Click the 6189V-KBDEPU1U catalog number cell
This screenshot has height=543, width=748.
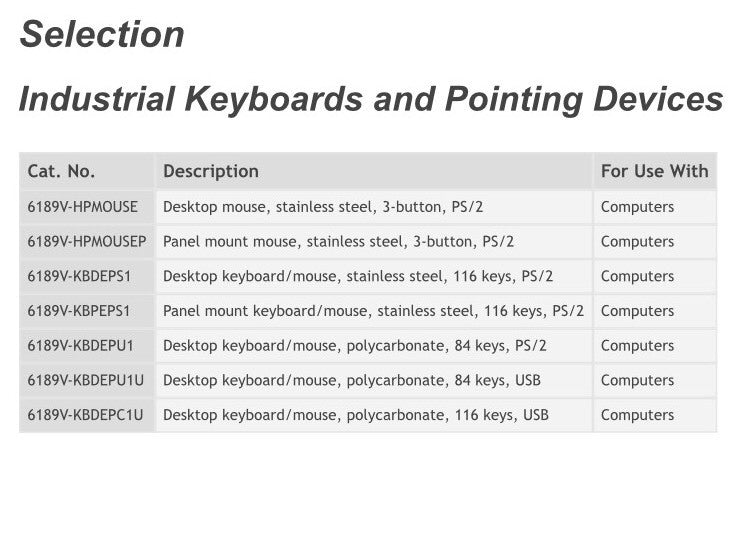pos(85,380)
